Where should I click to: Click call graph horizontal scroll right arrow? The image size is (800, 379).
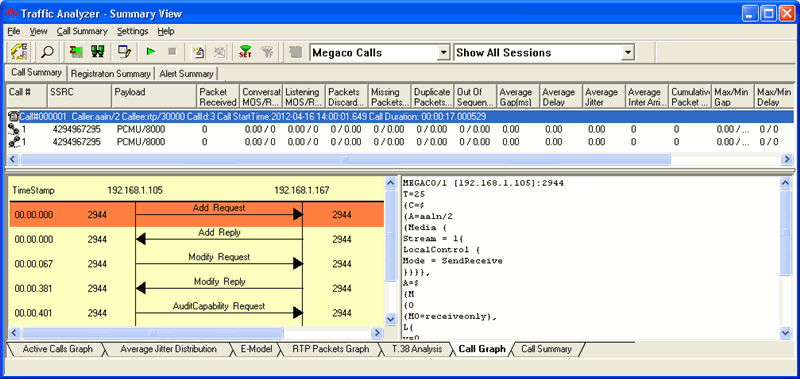pyautogui.click(x=377, y=333)
